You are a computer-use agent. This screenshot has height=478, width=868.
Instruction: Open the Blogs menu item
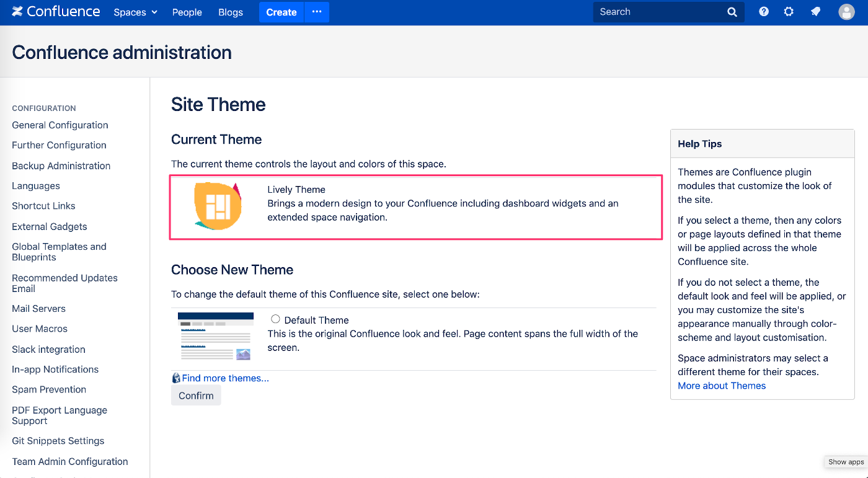point(231,12)
